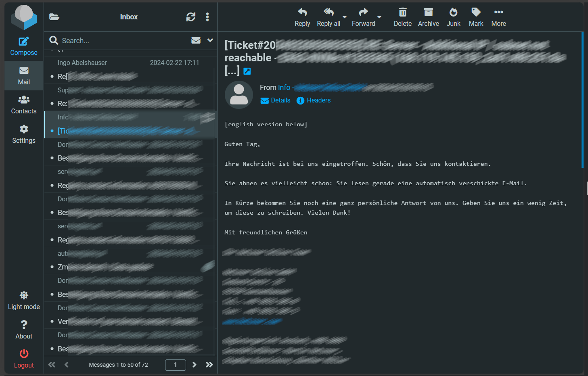588x376 pixels.
Task: Open the Contacts section
Action: click(x=24, y=104)
